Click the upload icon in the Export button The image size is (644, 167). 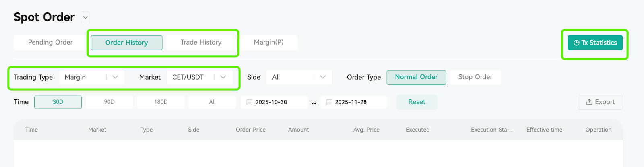pos(589,102)
